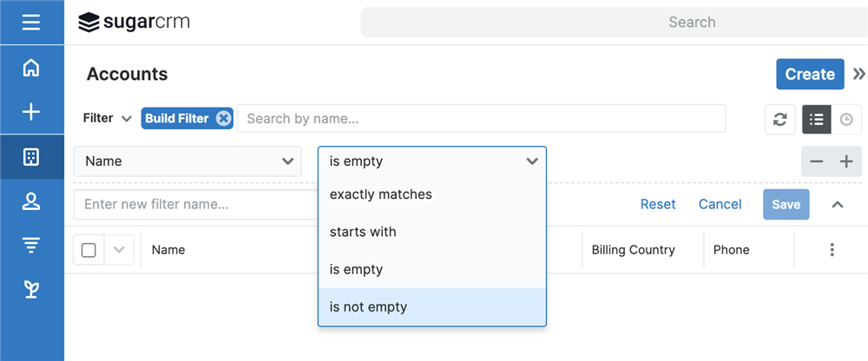
Task: Open the Contacts person icon in sidebar
Action: pyautogui.click(x=31, y=201)
